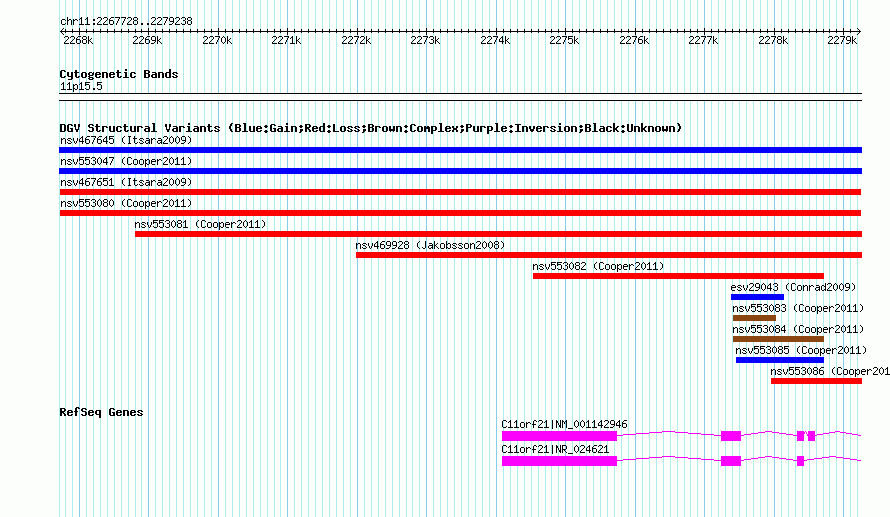Viewport: 890px width, 517px height.
Task: Click the large exon of NM_001142946 transcript
Action: (x=559, y=436)
